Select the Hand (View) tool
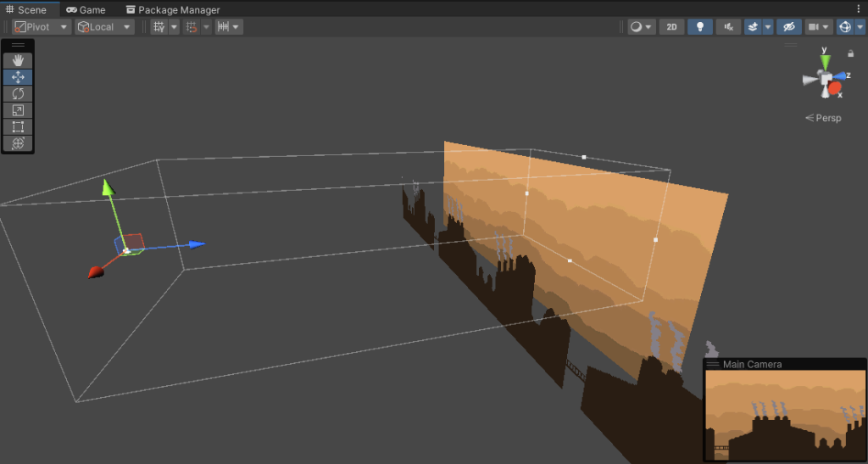This screenshot has height=464, width=868. (18, 61)
